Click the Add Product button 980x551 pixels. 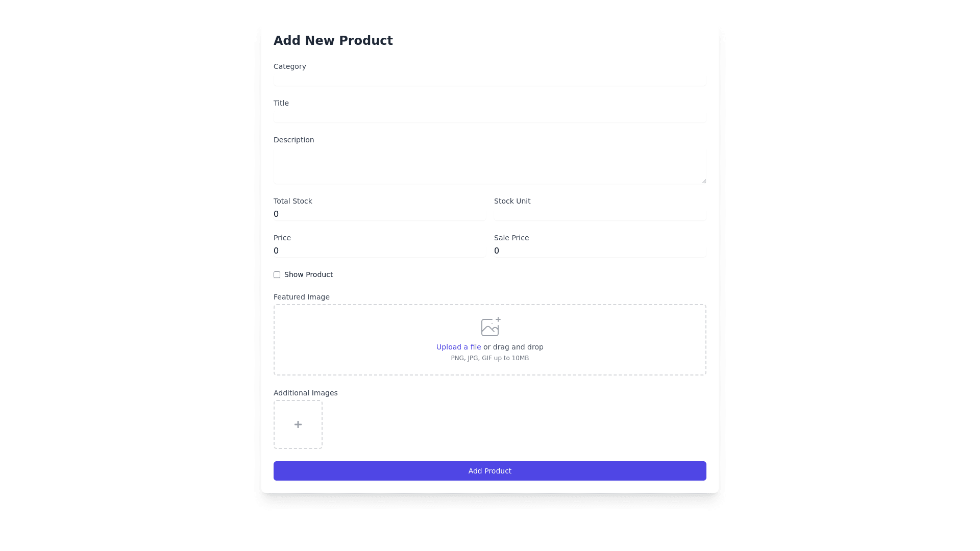489,471
